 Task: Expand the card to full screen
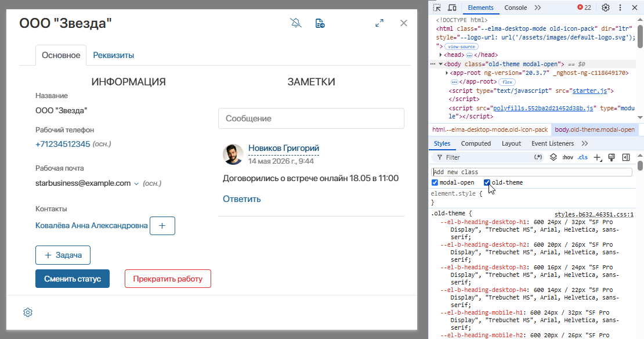click(x=379, y=23)
